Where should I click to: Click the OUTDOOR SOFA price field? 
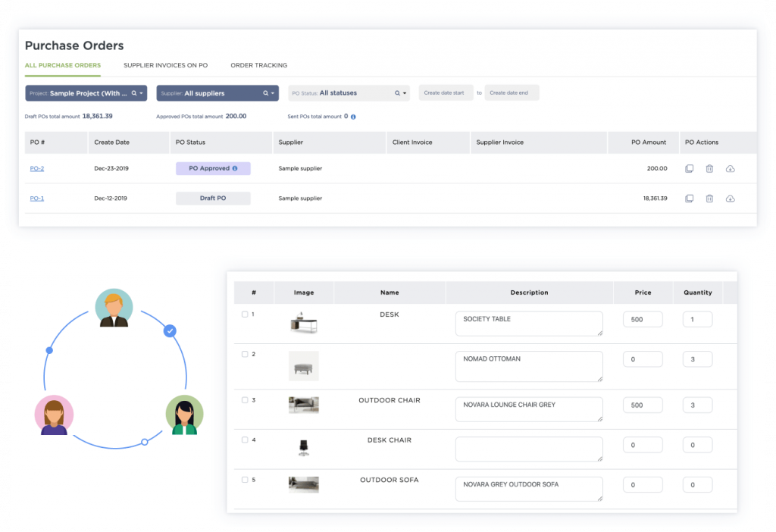click(643, 485)
